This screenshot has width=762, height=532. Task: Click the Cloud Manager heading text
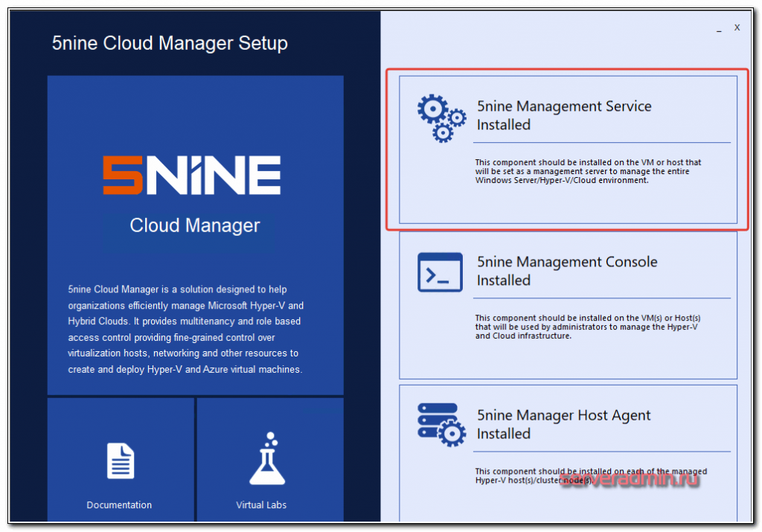(x=194, y=225)
